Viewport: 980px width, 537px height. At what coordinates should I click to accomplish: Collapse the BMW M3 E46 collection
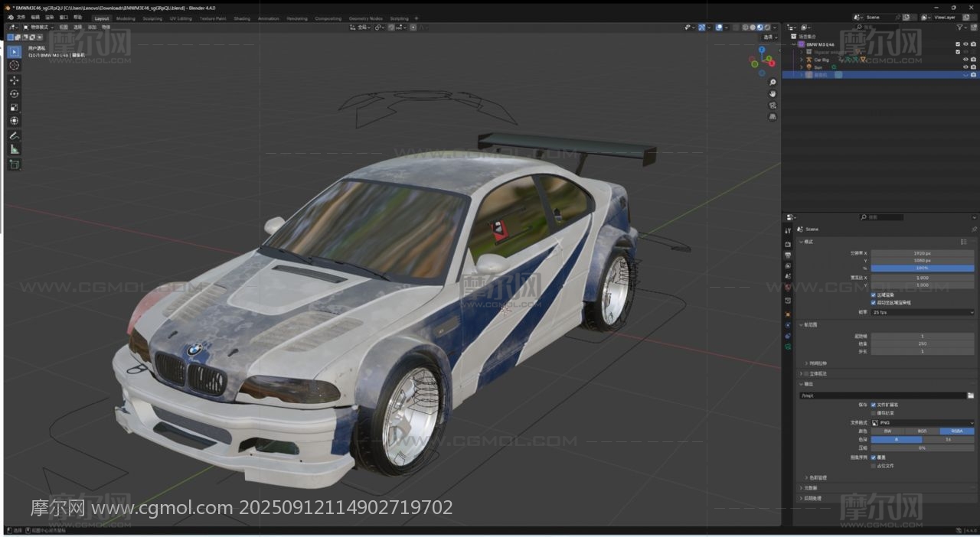(x=794, y=44)
